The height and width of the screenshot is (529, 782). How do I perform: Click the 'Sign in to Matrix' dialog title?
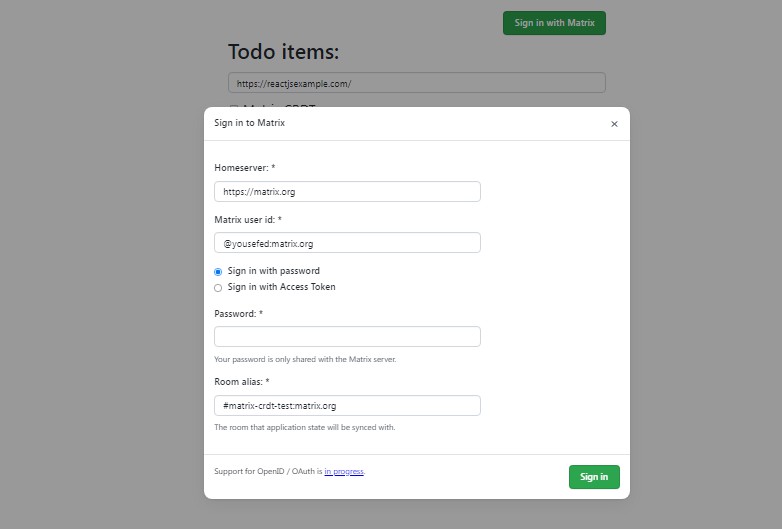tap(249, 123)
